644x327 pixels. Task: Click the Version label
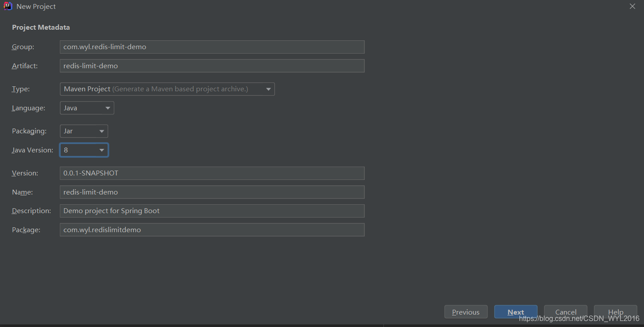(x=25, y=173)
